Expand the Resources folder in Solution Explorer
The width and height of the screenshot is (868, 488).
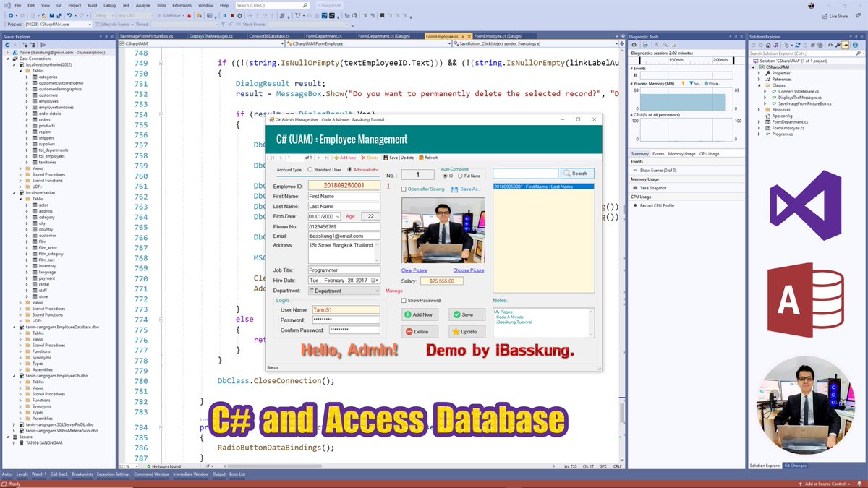(759, 110)
